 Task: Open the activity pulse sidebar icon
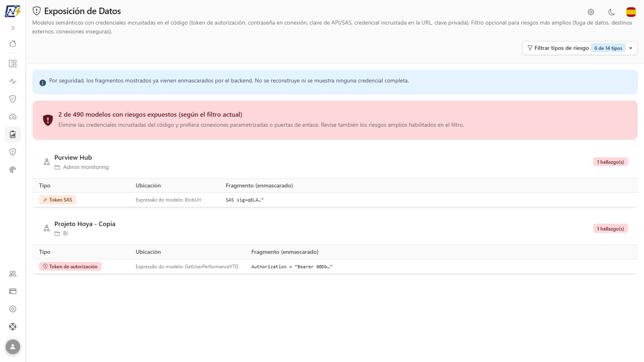[13, 81]
